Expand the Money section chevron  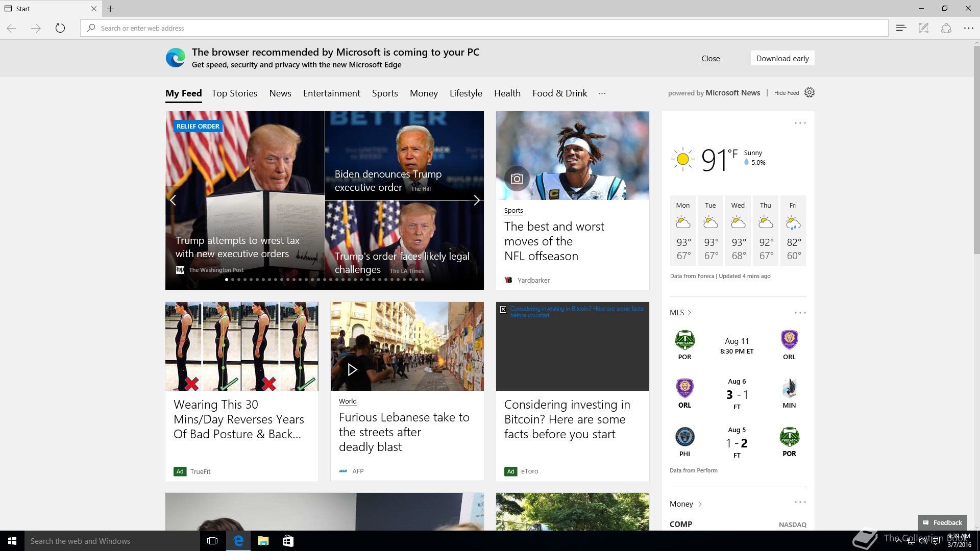[x=700, y=504]
